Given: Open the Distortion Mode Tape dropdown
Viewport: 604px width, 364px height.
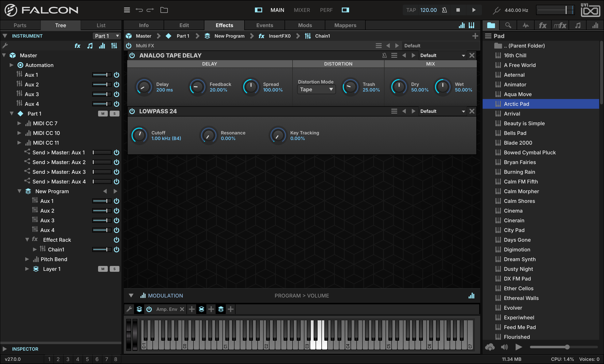Looking at the screenshot, I should click(316, 89).
